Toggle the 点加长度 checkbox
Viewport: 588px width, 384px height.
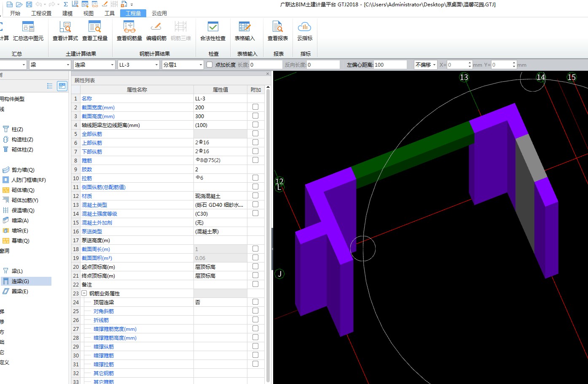pyautogui.click(x=209, y=65)
